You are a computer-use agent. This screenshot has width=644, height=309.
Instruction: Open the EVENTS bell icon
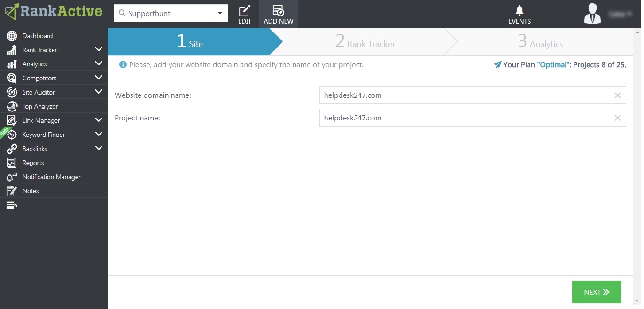coord(519,10)
